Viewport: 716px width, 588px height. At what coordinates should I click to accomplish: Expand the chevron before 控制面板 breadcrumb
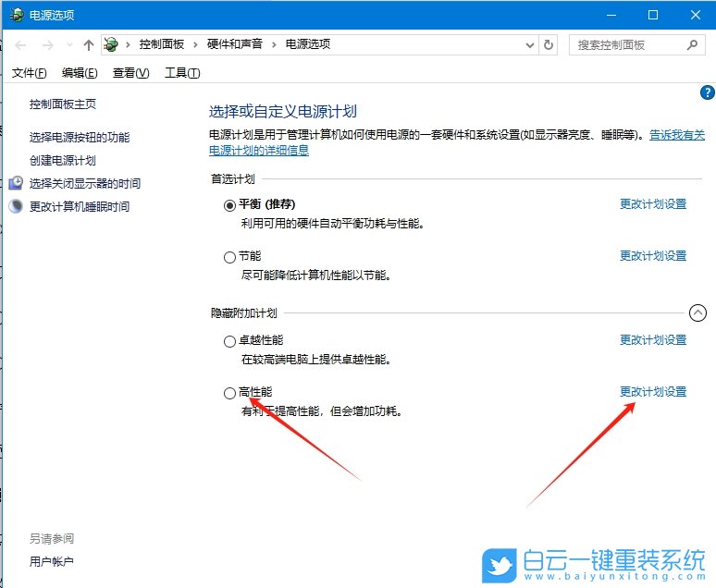click(x=128, y=44)
